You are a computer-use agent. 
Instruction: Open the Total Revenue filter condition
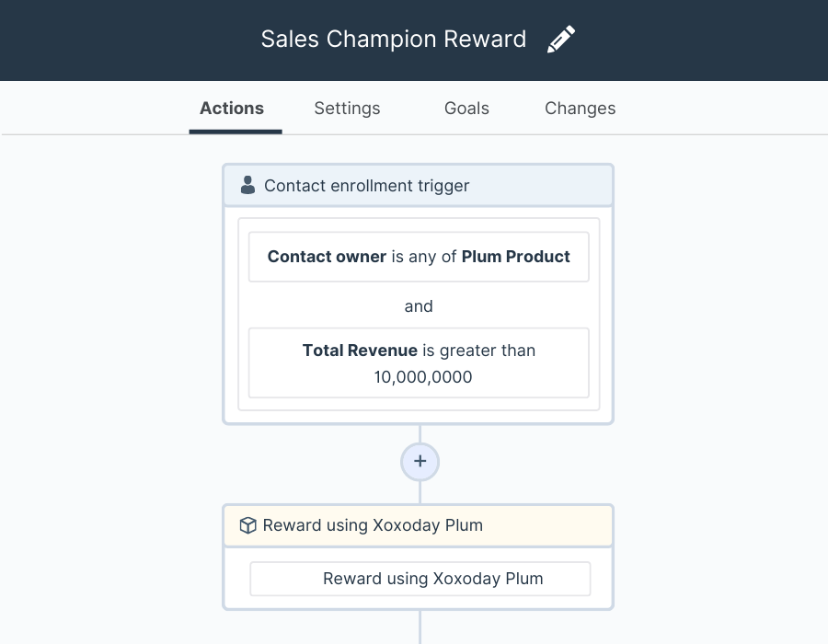419,363
